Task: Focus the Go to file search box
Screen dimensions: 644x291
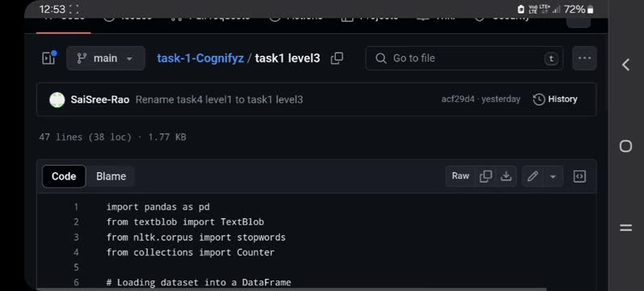Action: pyautogui.click(x=464, y=58)
